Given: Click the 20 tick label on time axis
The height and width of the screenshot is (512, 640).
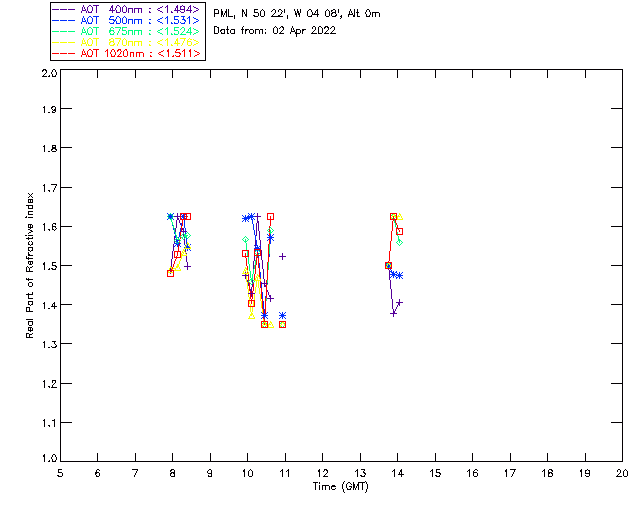Looking at the screenshot, I should click(622, 473).
